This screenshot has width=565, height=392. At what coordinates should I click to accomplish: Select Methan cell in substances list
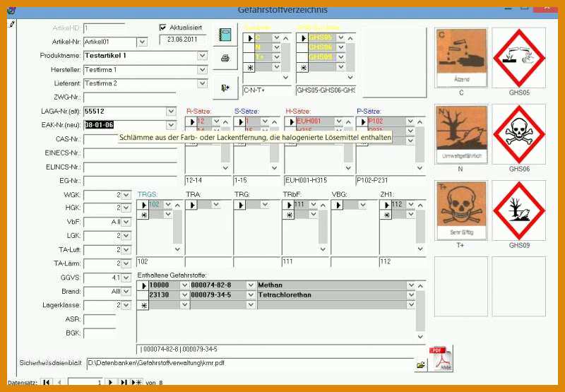[331, 285]
